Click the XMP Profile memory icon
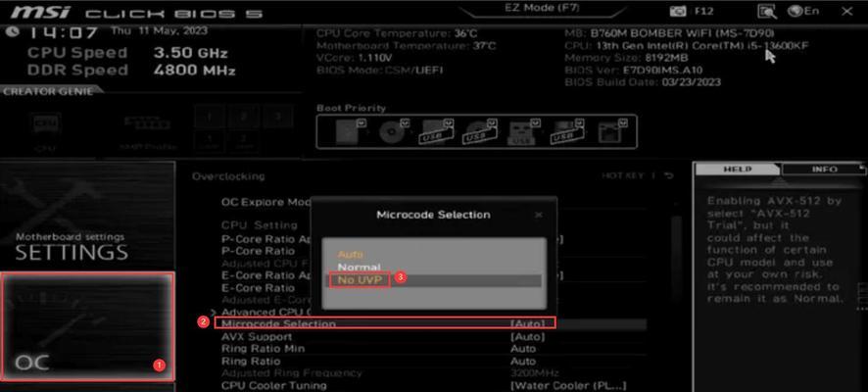This screenshot has width=868, height=392. click(148, 128)
